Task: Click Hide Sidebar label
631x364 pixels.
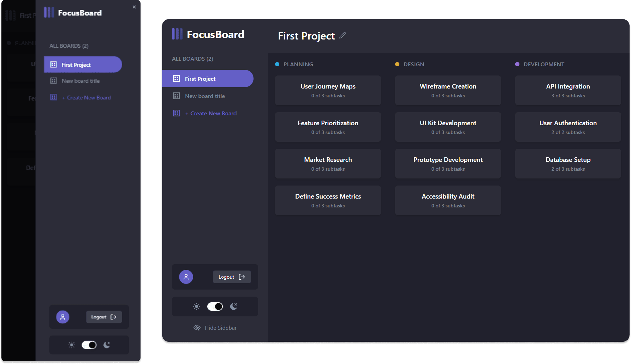Action: click(x=221, y=328)
